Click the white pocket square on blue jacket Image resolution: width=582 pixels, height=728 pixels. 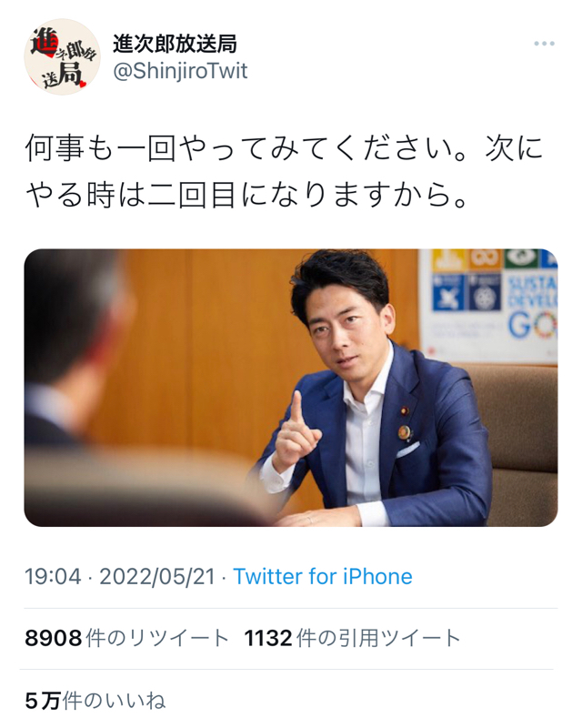[407, 450]
